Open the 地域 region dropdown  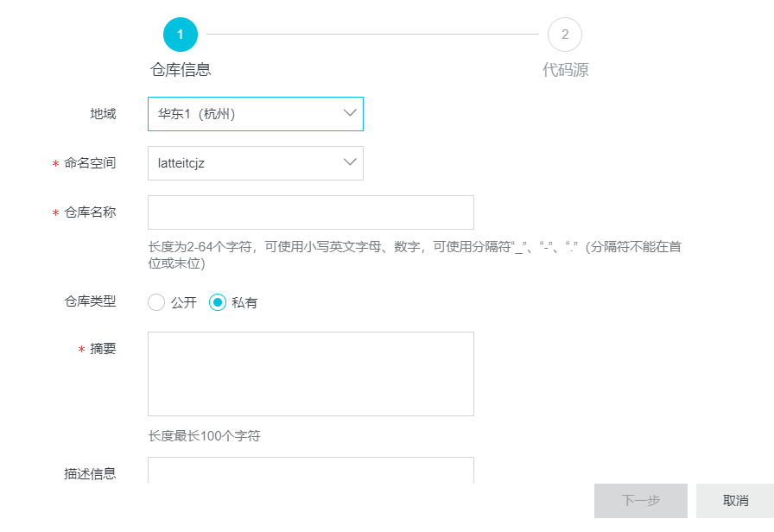click(255, 113)
